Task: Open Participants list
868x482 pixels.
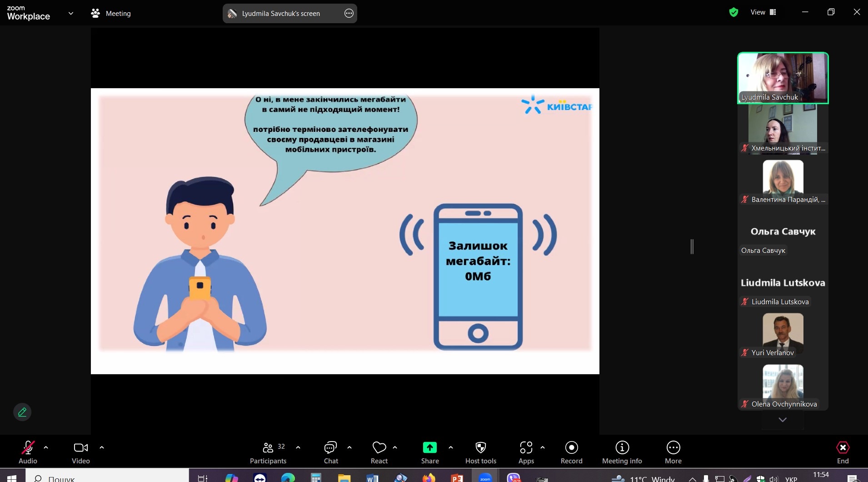Action: point(268,452)
